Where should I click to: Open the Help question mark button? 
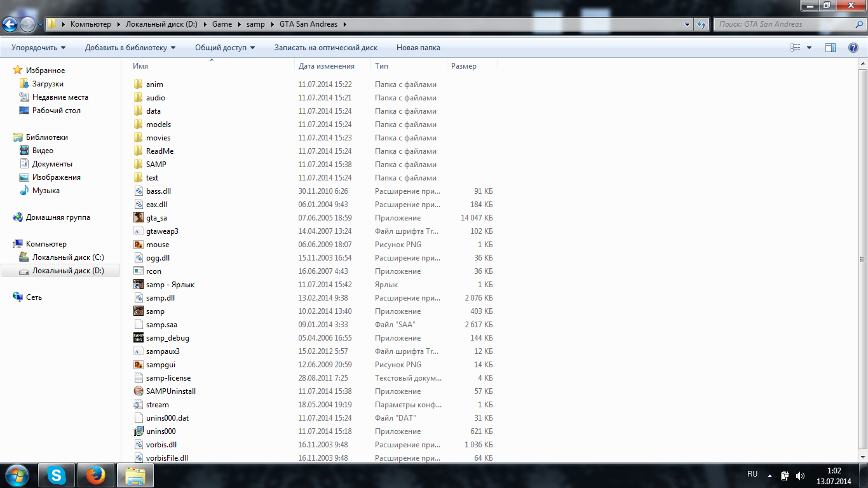pos(853,48)
